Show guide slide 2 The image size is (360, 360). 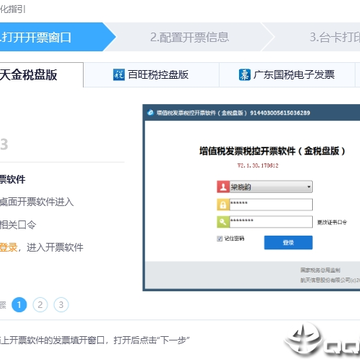tap(40, 305)
